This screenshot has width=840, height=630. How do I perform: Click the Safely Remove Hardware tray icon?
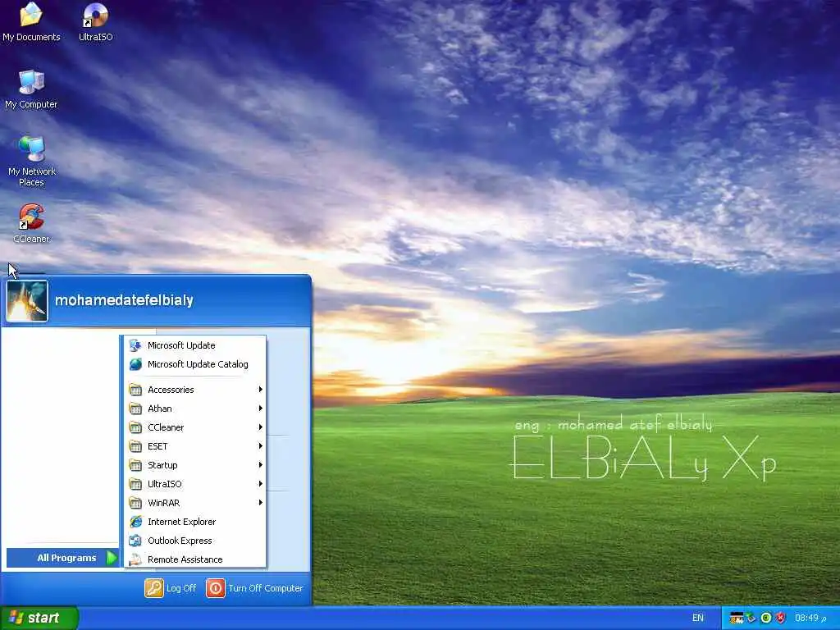pos(751,618)
